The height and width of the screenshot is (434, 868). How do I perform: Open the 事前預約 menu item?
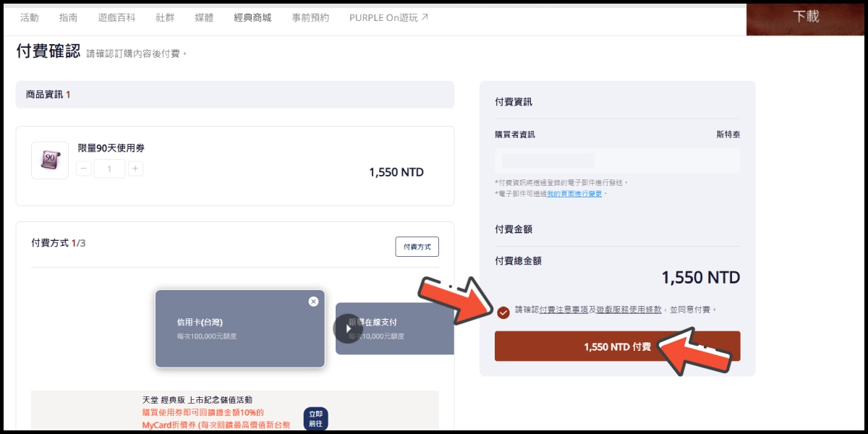[310, 17]
